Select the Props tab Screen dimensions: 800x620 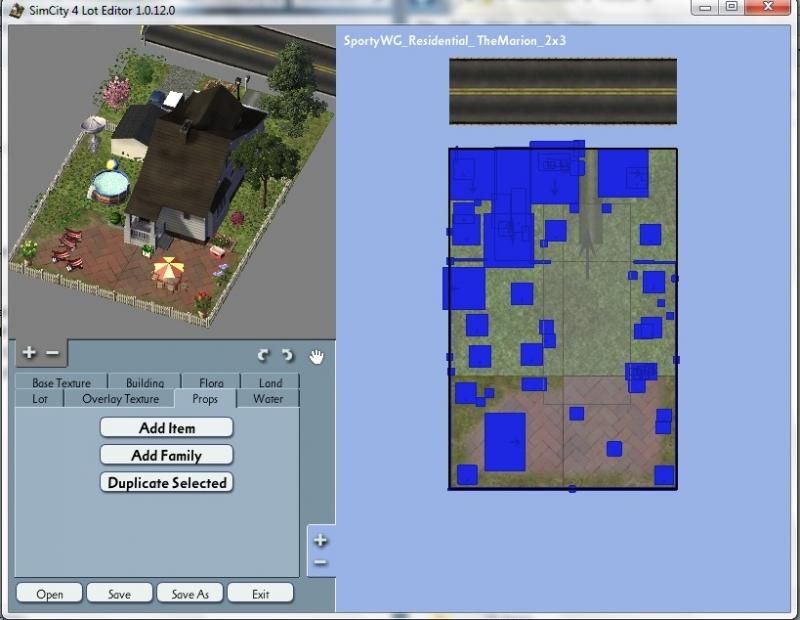coord(205,399)
